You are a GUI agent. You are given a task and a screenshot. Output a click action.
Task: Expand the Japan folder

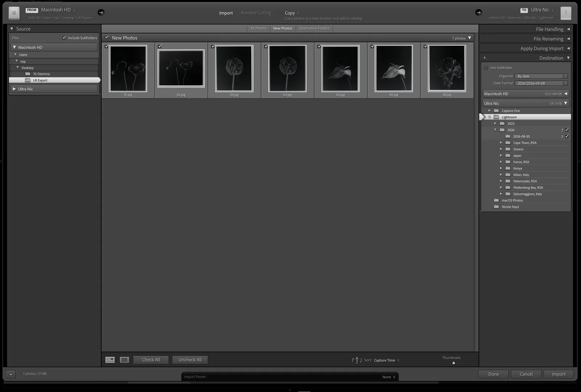(501, 155)
